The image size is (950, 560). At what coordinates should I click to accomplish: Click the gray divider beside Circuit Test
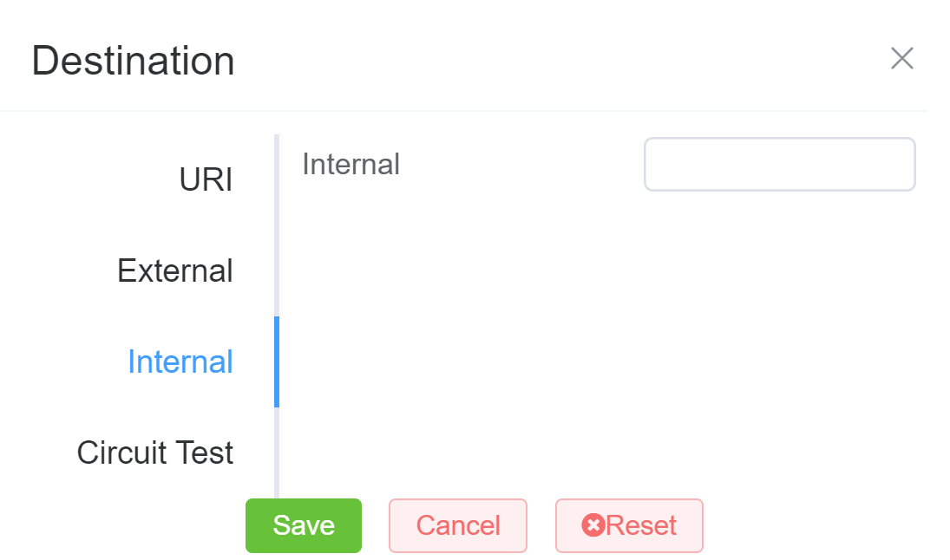coord(277,453)
